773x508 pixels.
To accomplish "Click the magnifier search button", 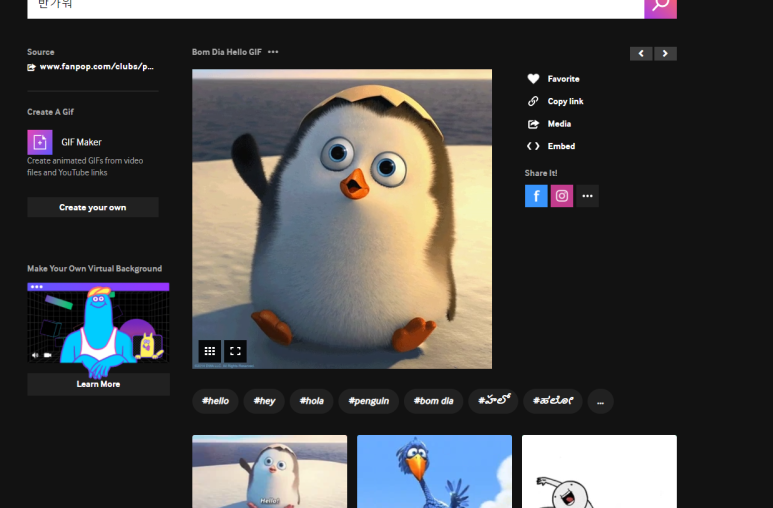I will click(660, 8).
